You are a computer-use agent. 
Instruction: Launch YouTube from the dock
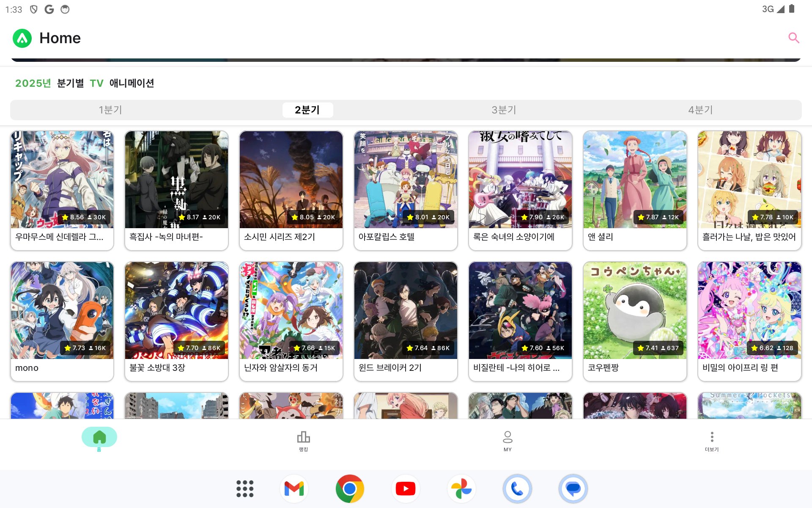[x=406, y=488]
